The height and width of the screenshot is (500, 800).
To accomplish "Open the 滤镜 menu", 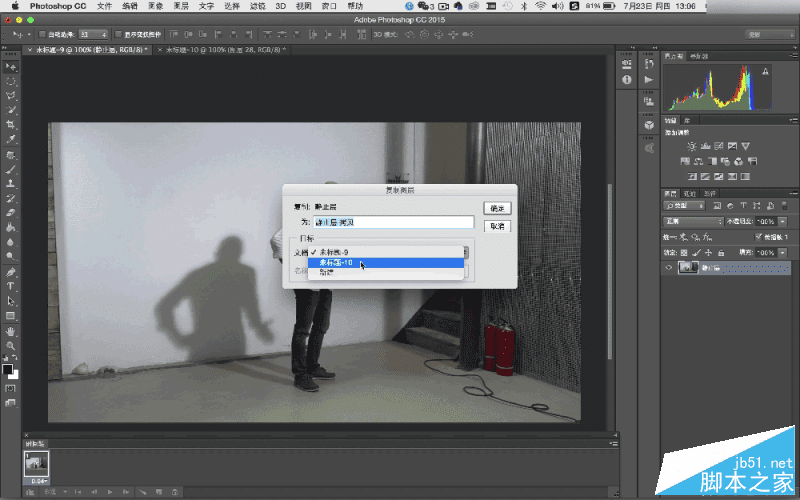I will pyautogui.click(x=259, y=6).
